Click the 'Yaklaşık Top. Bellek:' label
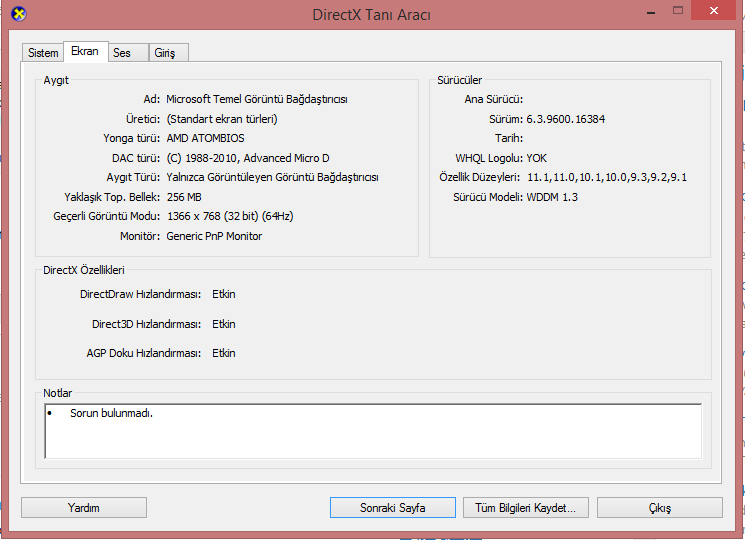This screenshot has height=540, width=745. 112,197
